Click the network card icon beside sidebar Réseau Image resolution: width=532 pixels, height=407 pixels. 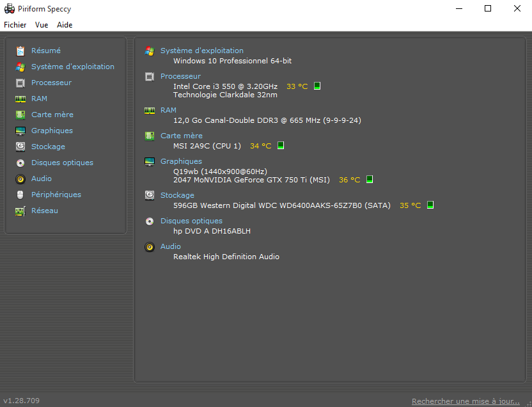click(x=20, y=211)
